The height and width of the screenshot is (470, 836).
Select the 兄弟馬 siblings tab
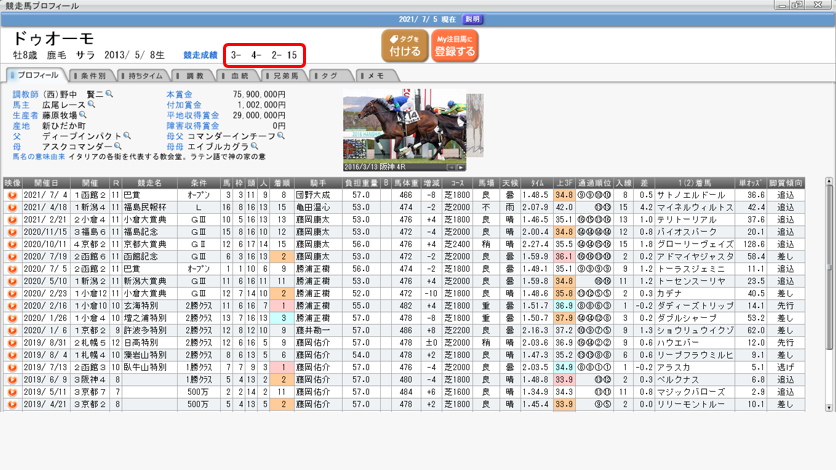(283, 76)
